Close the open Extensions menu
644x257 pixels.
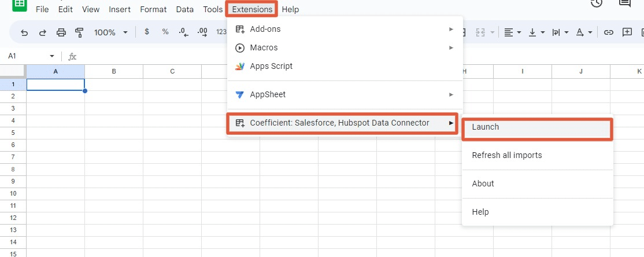[252, 9]
